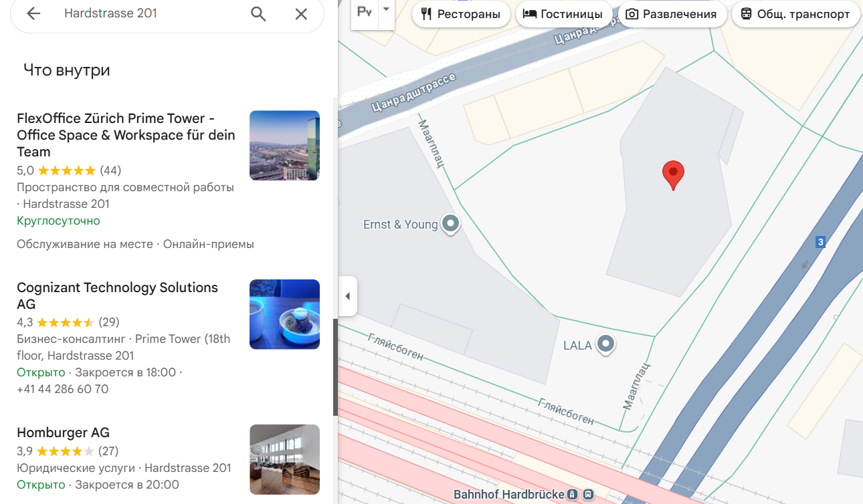Click the Юридические услуги category text

pos(76,468)
